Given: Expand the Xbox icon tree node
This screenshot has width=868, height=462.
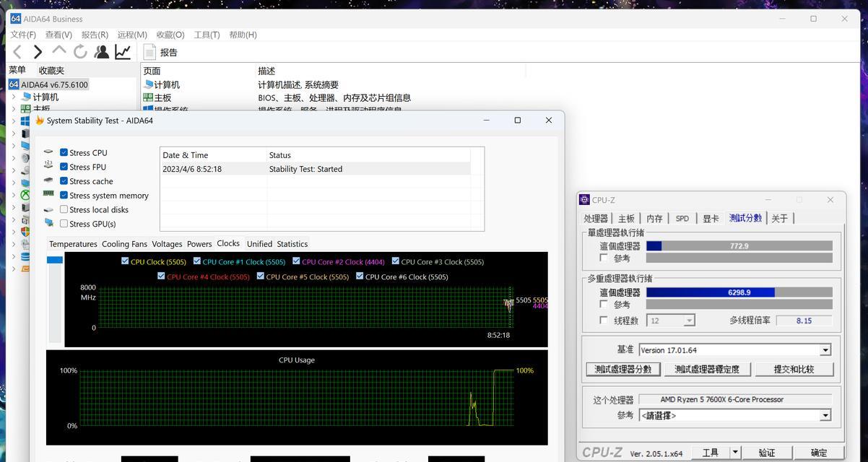Looking at the screenshot, I should pos(14,195).
